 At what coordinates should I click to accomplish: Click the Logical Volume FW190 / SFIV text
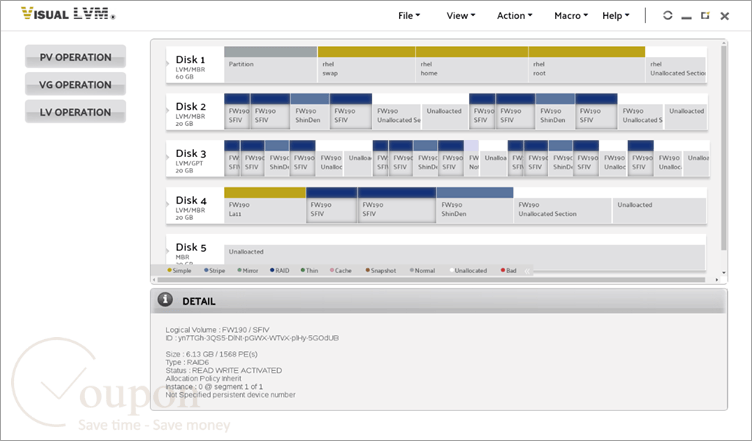(217, 330)
